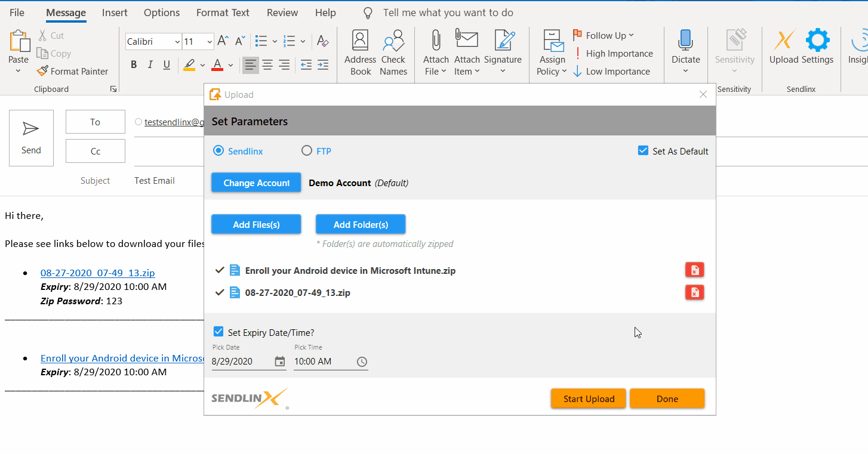Click Done in Upload dialog
868x454 pixels.
[x=667, y=399]
